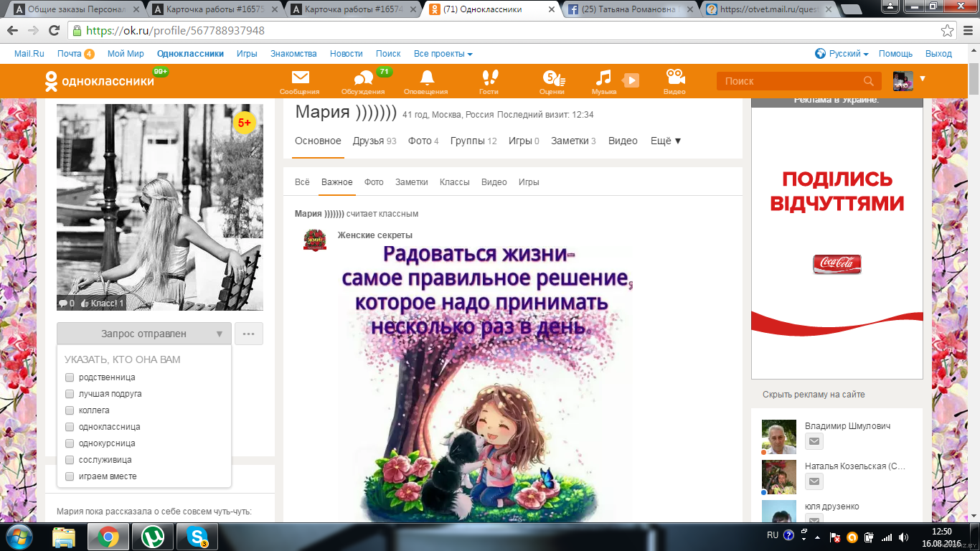The image size is (980, 551).
Task: Click Владимир Шмулович friend name
Action: 847,426
